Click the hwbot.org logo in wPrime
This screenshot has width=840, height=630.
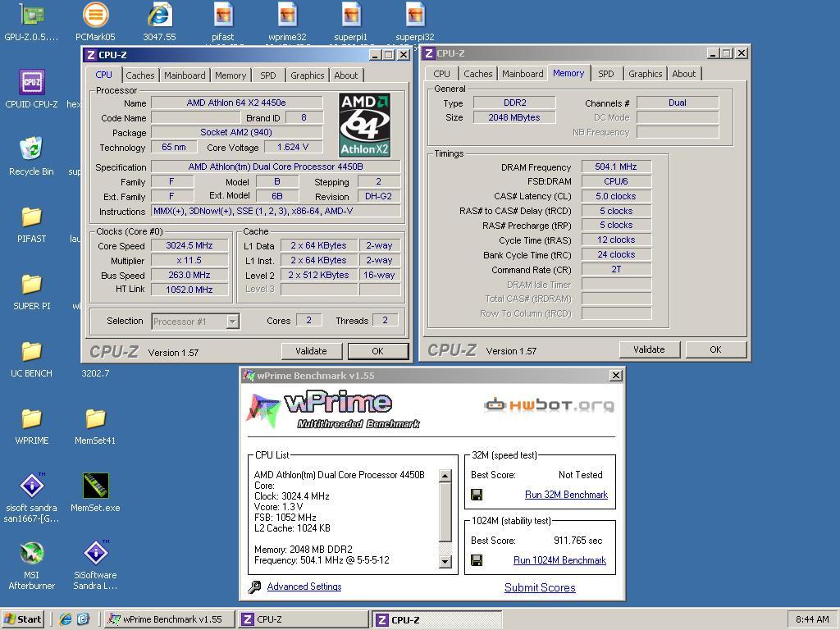coord(549,405)
